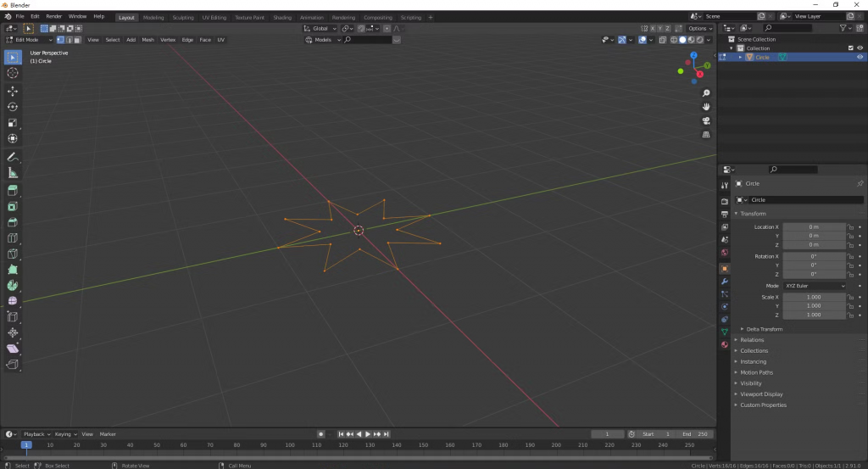Select the Shear tool
Viewport: 868px width, 469px height.
tap(13, 349)
